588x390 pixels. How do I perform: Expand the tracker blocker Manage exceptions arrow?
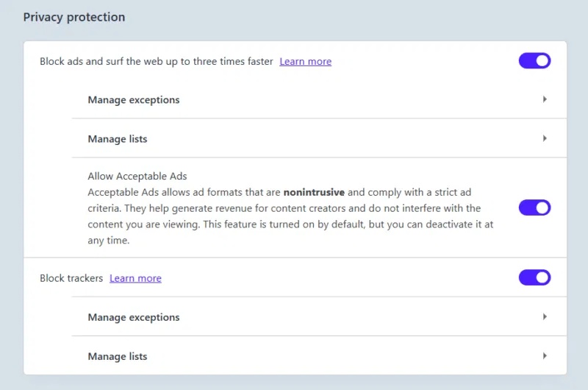point(545,317)
